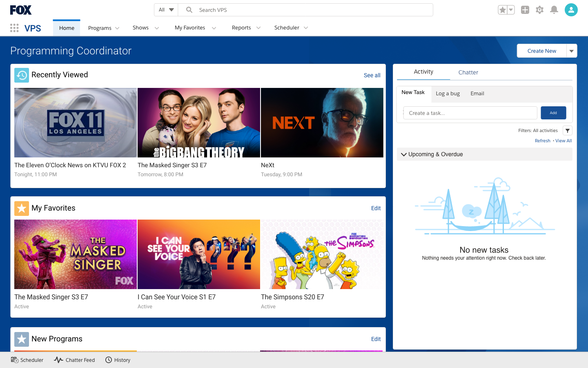The height and width of the screenshot is (368, 588).
Task: Focus the Search VPS field
Action: click(305, 10)
